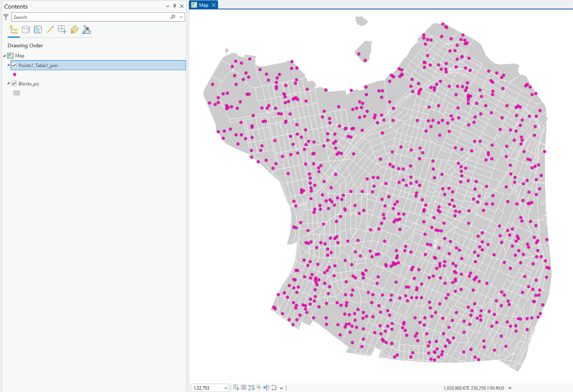Toggle the Blocks_prj layer visibility checkbox

click(14, 83)
